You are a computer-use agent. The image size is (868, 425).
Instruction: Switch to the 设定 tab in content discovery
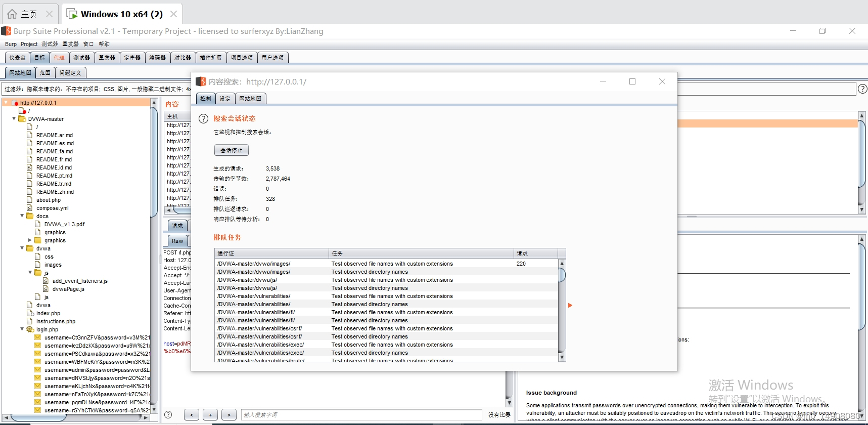point(225,99)
